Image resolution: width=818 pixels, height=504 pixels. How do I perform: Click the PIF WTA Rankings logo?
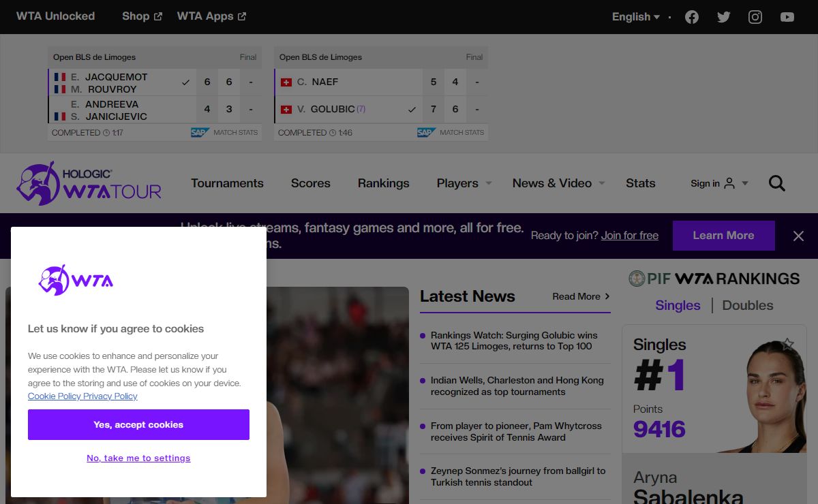pyautogui.click(x=714, y=279)
